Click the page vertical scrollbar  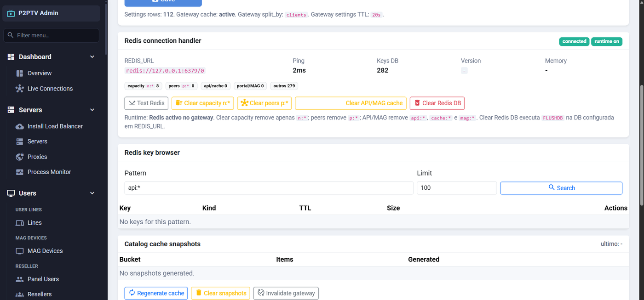[641, 145]
